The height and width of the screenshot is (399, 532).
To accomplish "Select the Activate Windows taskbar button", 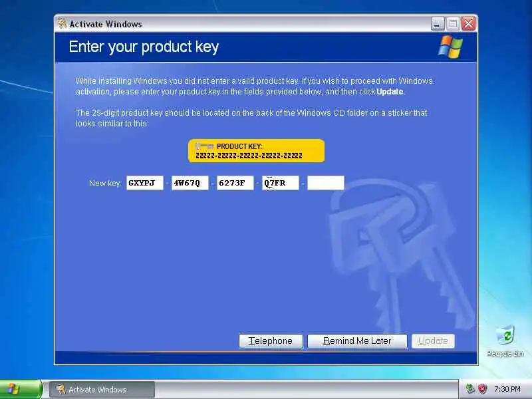I will point(102,390).
